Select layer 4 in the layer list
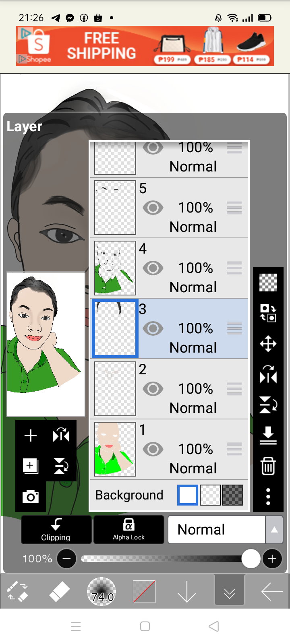290x644 pixels. (169, 268)
